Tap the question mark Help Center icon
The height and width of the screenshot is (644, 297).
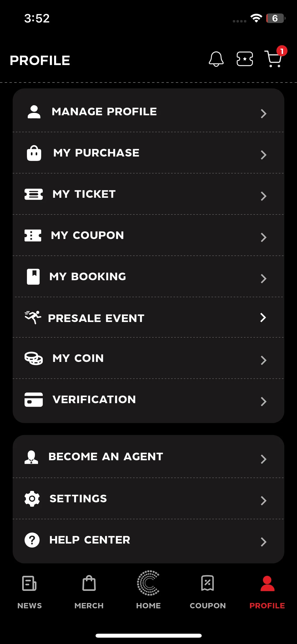tap(32, 540)
